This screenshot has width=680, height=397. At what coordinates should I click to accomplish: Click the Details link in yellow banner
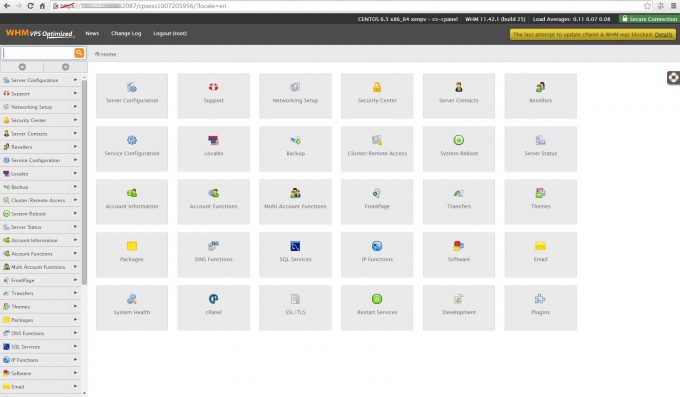(x=663, y=34)
